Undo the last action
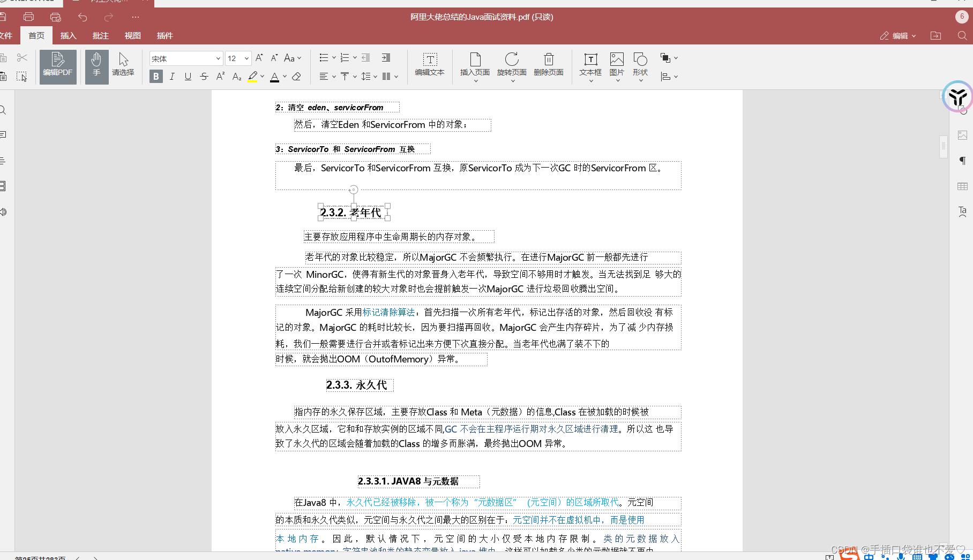Image resolution: width=973 pixels, height=560 pixels. 83,17
